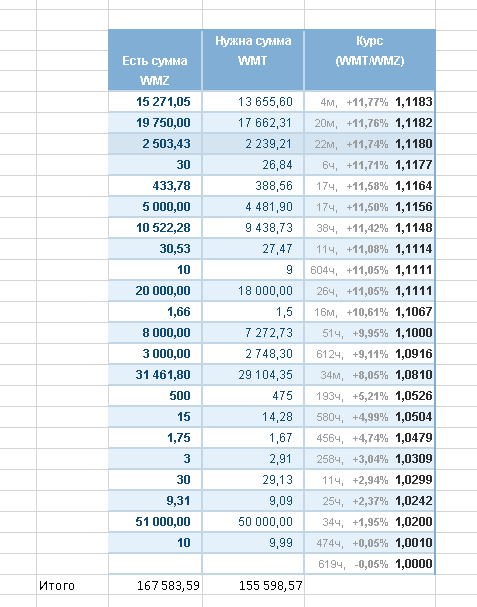Image resolution: width=477 pixels, height=607 pixels.
Task: Click the cell containing 17 662,31
Action: pos(253,123)
